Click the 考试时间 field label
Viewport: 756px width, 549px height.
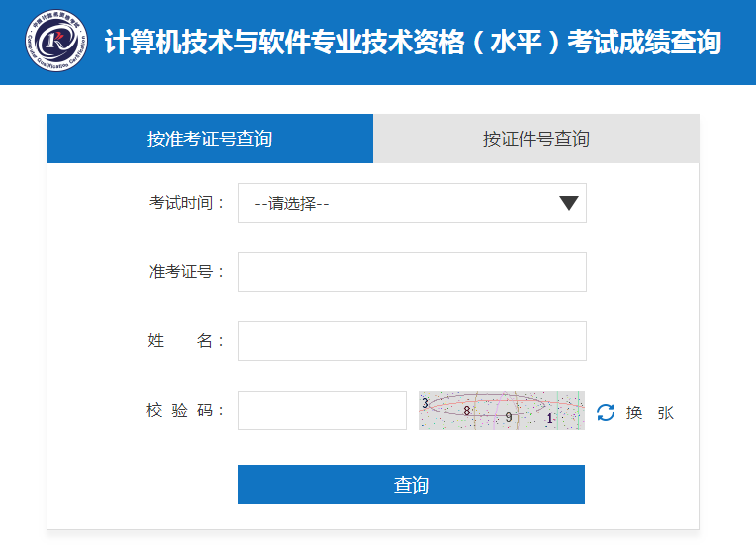187,203
